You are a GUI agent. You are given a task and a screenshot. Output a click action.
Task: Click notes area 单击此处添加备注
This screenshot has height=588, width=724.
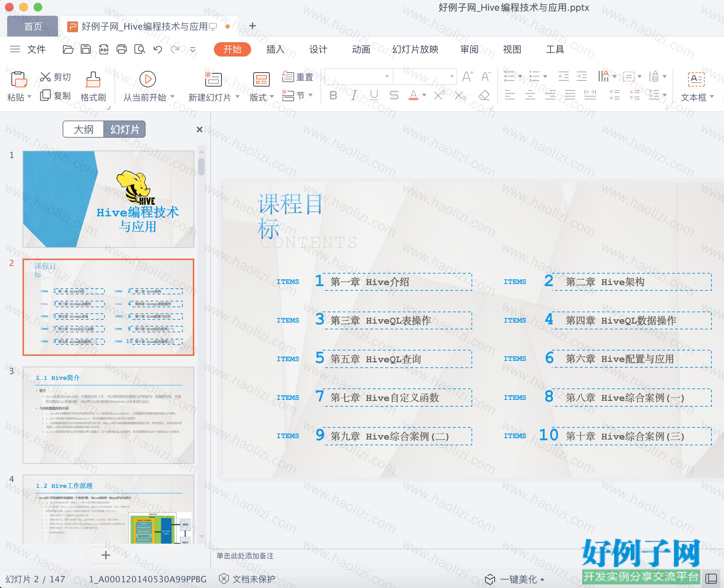tap(245, 556)
